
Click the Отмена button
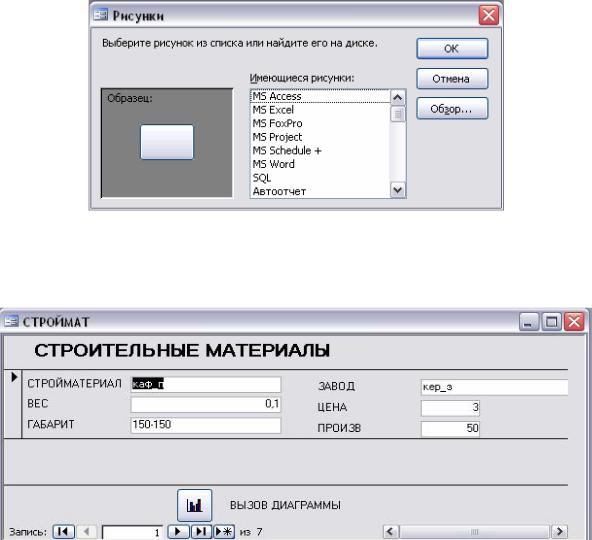point(452,79)
